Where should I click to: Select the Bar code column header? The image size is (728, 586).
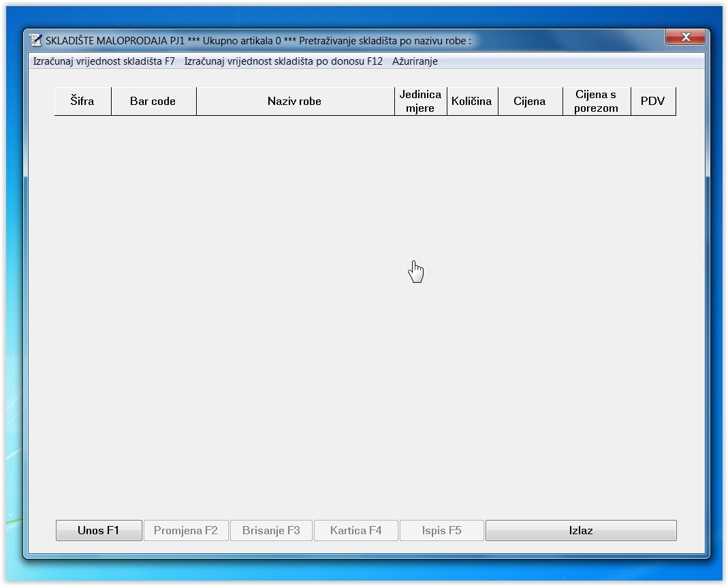(x=153, y=102)
